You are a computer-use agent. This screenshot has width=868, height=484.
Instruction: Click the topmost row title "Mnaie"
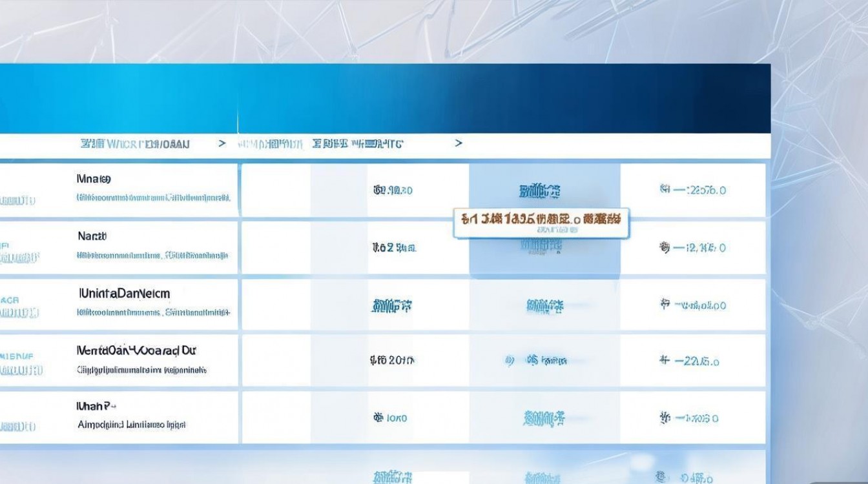(x=94, y=178)
